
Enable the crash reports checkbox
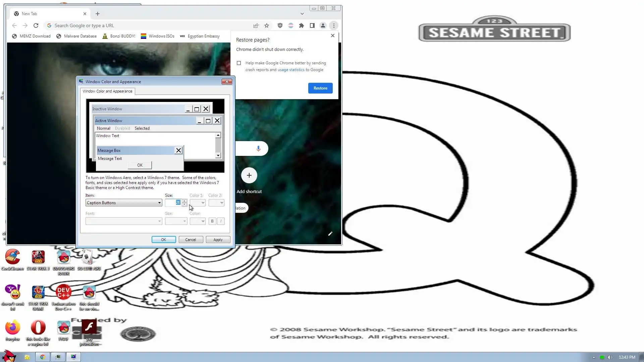click(239, 63)
